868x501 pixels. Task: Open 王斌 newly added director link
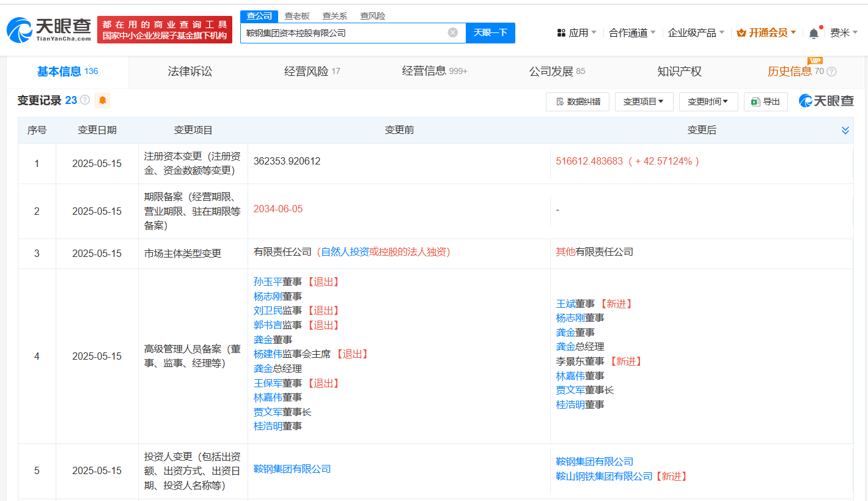[565, 304]
